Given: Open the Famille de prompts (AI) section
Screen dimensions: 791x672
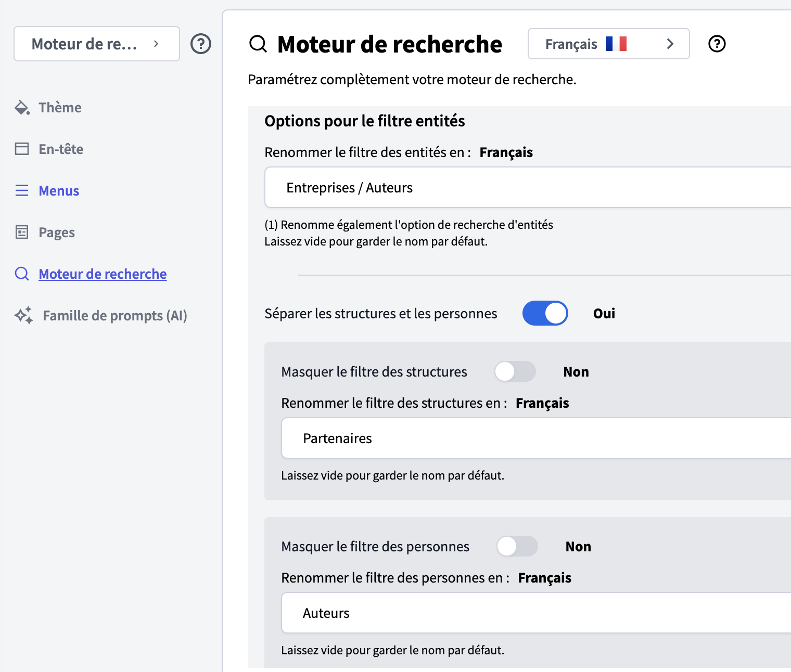Looking at the screenshot, I should (x=114, y=316).
